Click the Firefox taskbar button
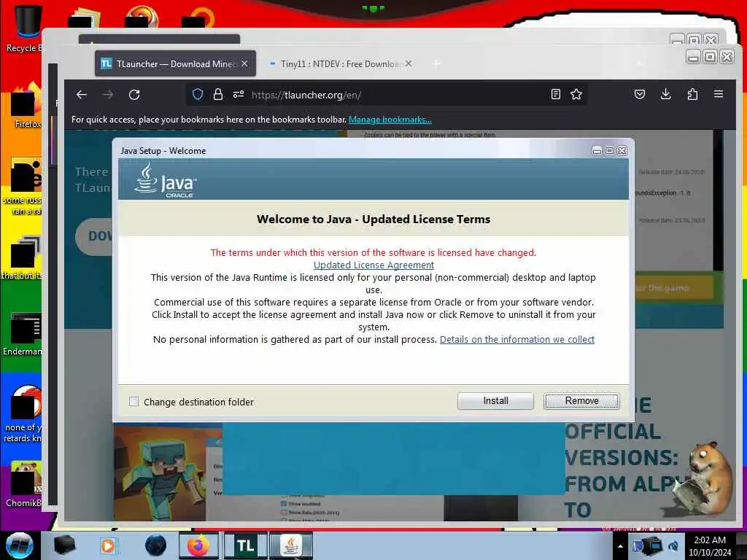This screenshot has width=747, height=560. pyautogui.click(x=198, y=545)
